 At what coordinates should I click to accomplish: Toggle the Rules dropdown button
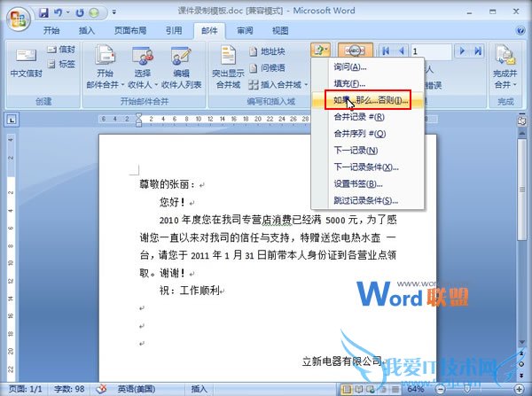tap(320, 50)
